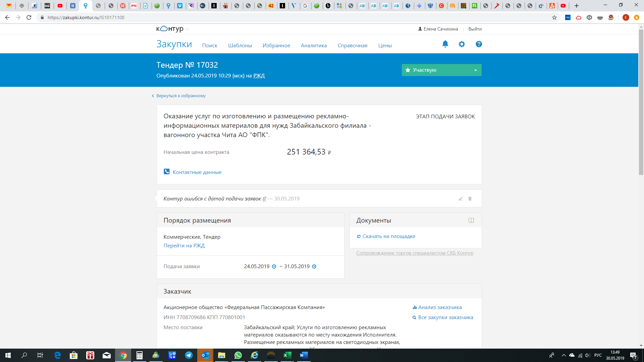Open the Шаблоны menu item
Image resolution: width=644 pixels, height=362 pixels.
240,46
